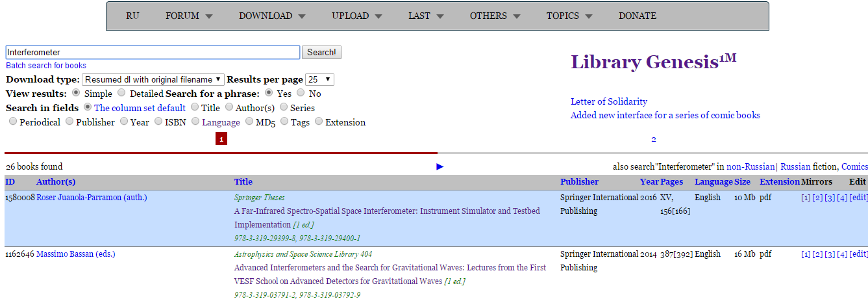Screen dimensions: 868x299
Task: Expand the Results per page dropdown
Action: [x=319, y=79]
